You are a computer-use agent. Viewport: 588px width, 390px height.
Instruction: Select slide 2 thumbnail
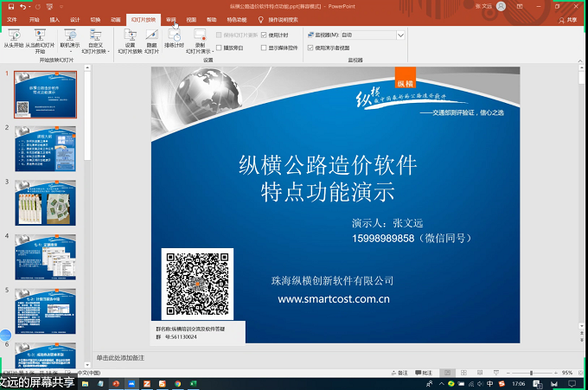click(45, 149)
